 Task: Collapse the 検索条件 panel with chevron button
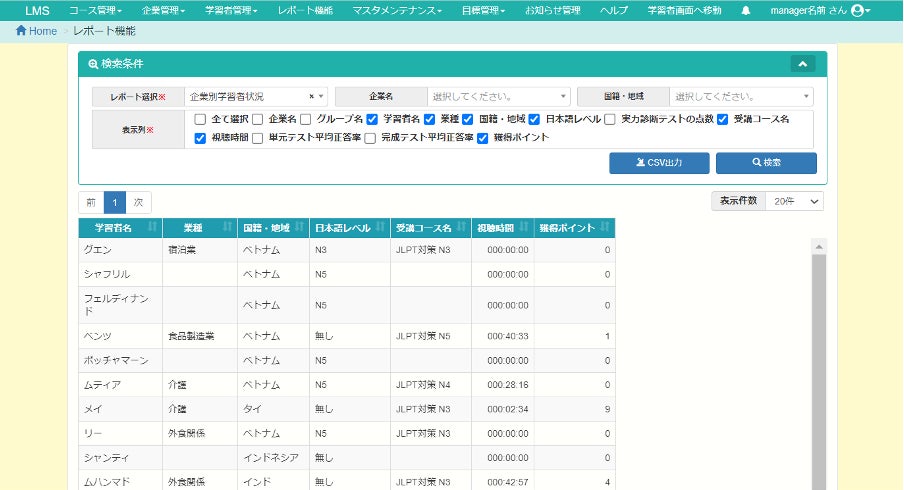click(x=802, y=64)
